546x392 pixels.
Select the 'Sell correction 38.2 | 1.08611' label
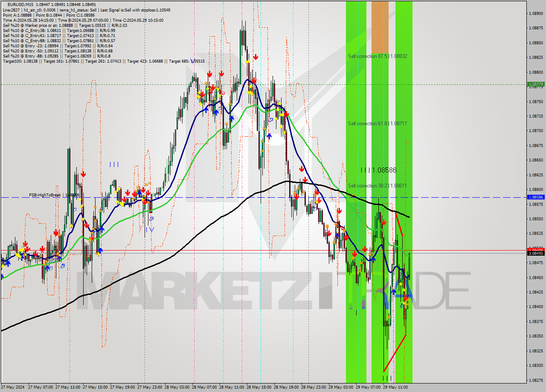(x=378, y=185)
